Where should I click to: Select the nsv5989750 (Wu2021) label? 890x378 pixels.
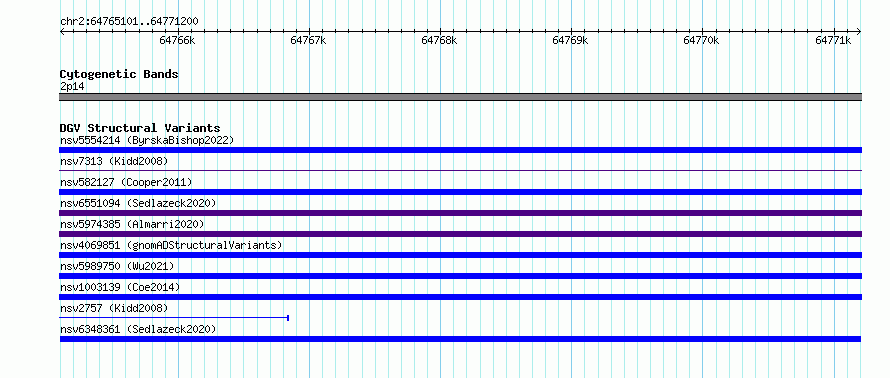117,266
